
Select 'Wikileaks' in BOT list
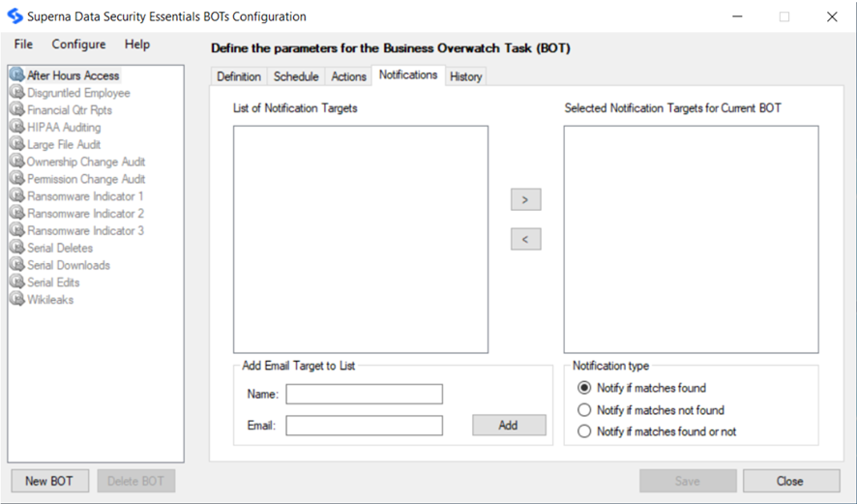point(50,300)
